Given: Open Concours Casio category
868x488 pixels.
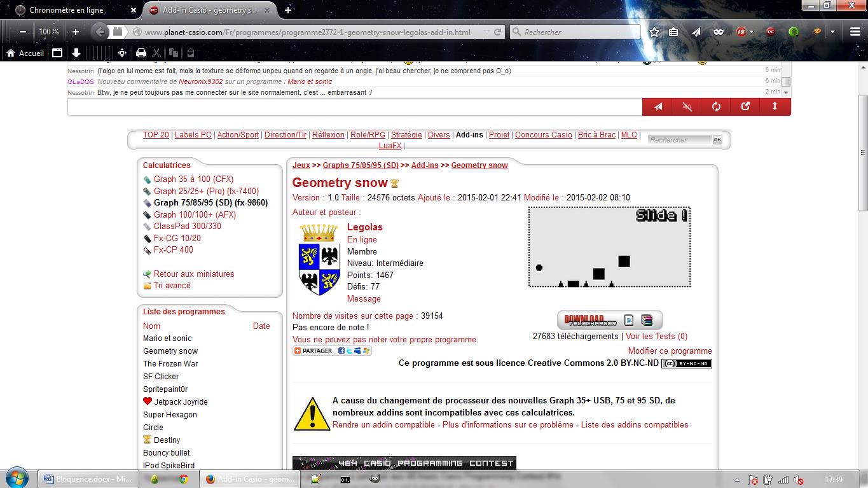Looking at the screenshot, I should coord(544,135).
